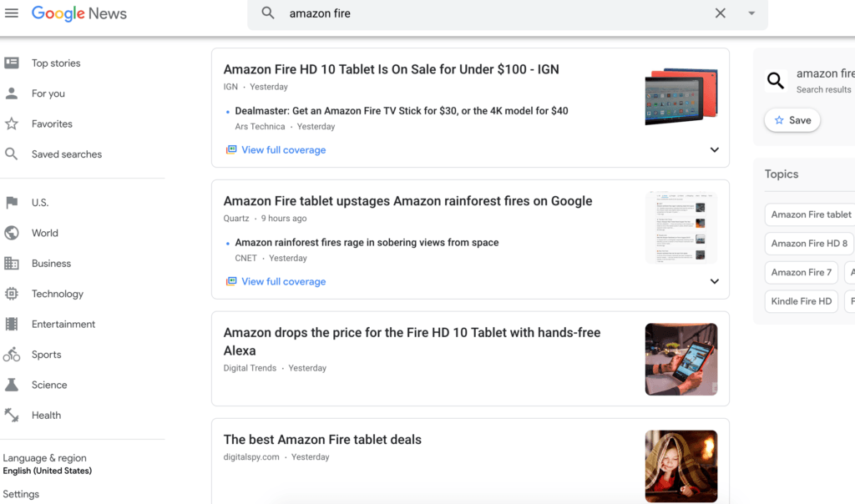Click the Top stories sidebar icon
This screenshot has width=855, height=504.
[12, 63]
